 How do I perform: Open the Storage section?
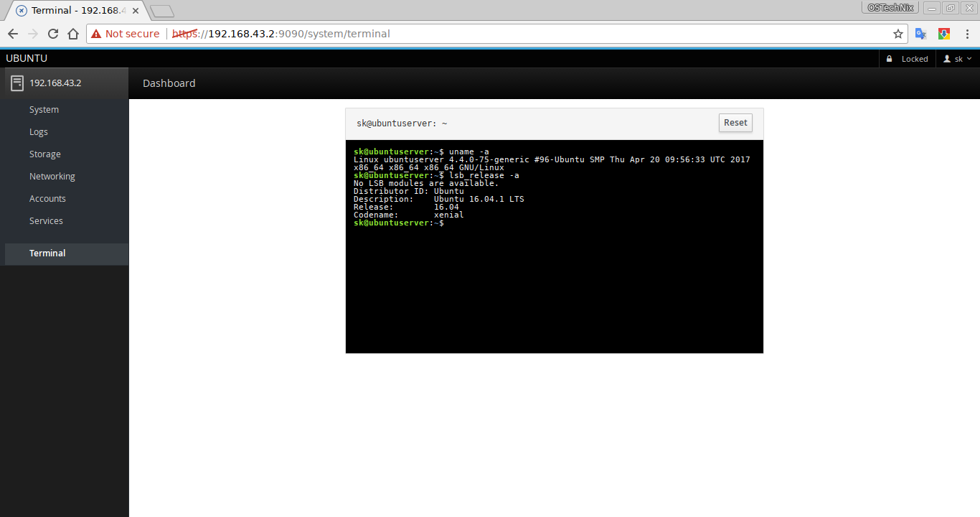[x=44, y=154]
